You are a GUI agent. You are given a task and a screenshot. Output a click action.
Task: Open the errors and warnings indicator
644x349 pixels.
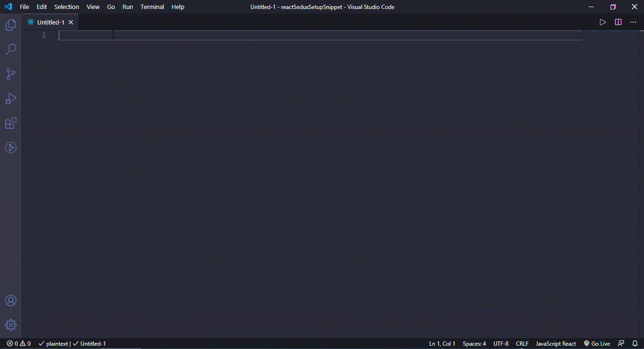tap(19, 344)
